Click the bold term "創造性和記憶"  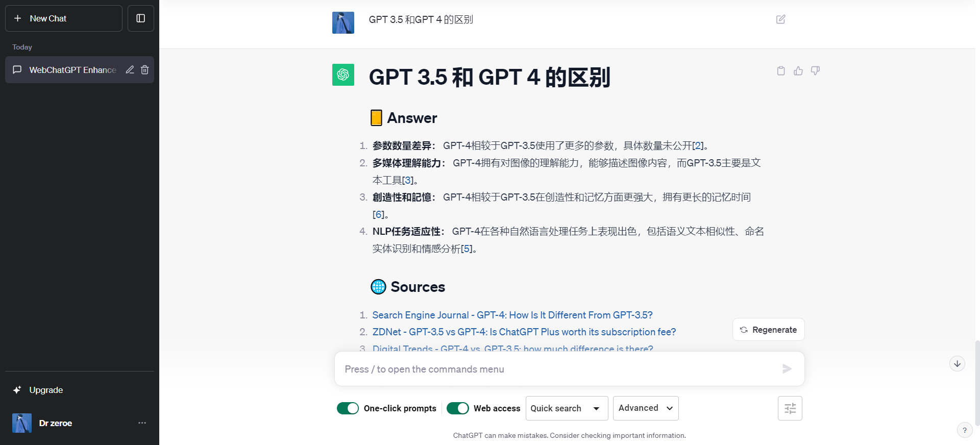402,197
